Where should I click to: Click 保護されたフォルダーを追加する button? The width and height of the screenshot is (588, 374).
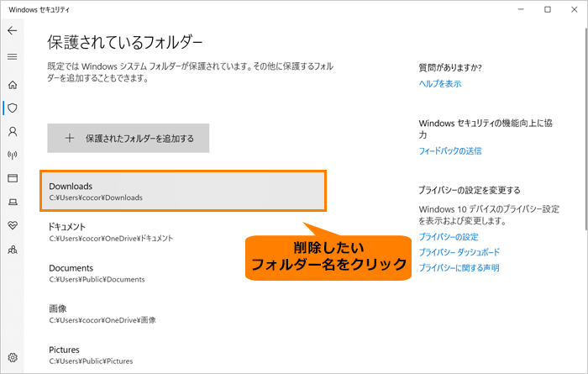tap(129, 138)
